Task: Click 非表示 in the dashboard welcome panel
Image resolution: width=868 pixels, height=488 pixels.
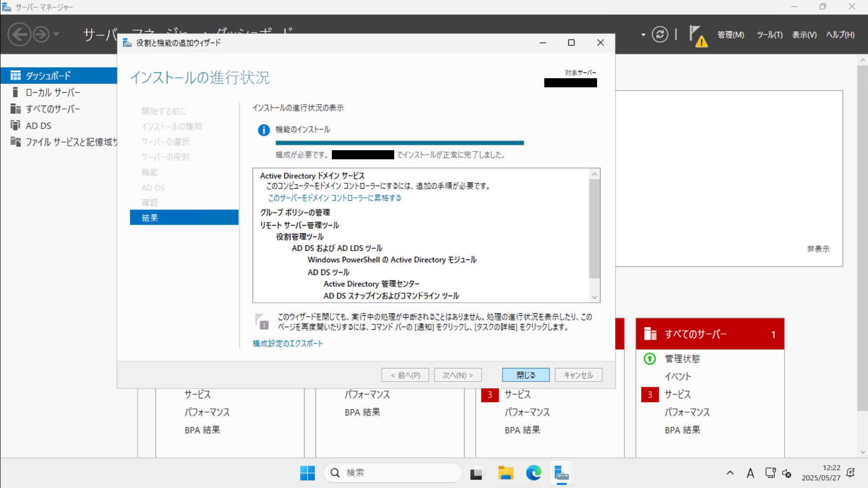Action: (818, 249)
